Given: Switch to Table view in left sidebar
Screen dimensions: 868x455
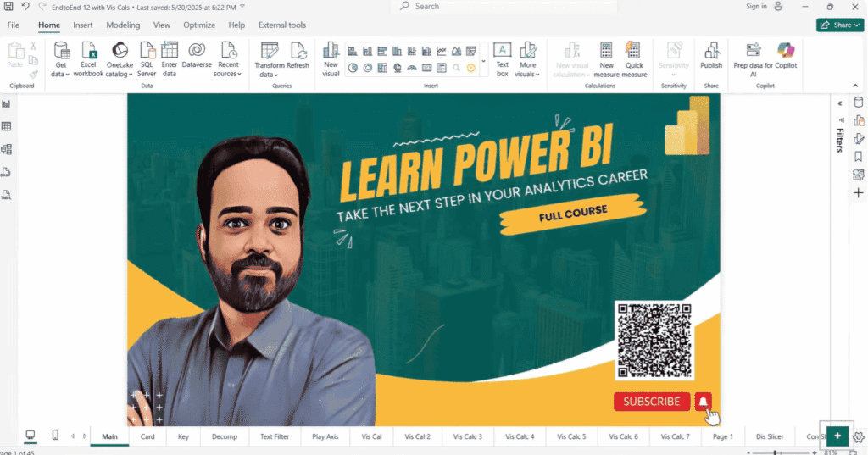Looking at the screenshot, I should tap(7, 127).
